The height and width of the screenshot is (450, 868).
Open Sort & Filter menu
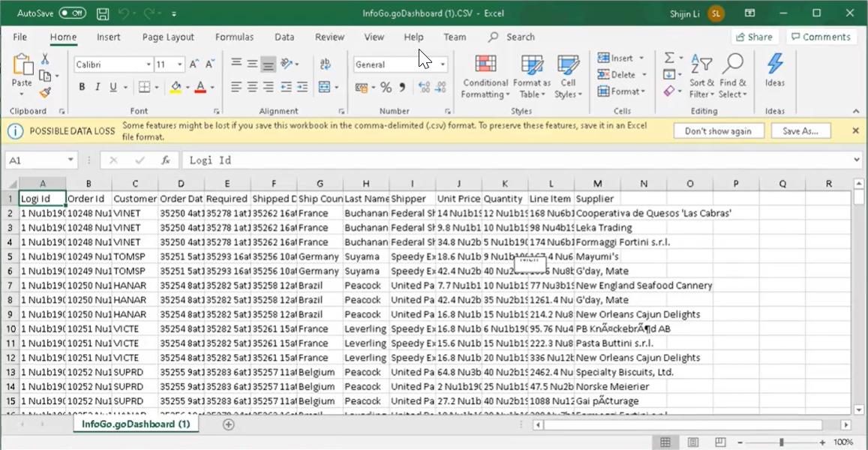click(701, 77)
